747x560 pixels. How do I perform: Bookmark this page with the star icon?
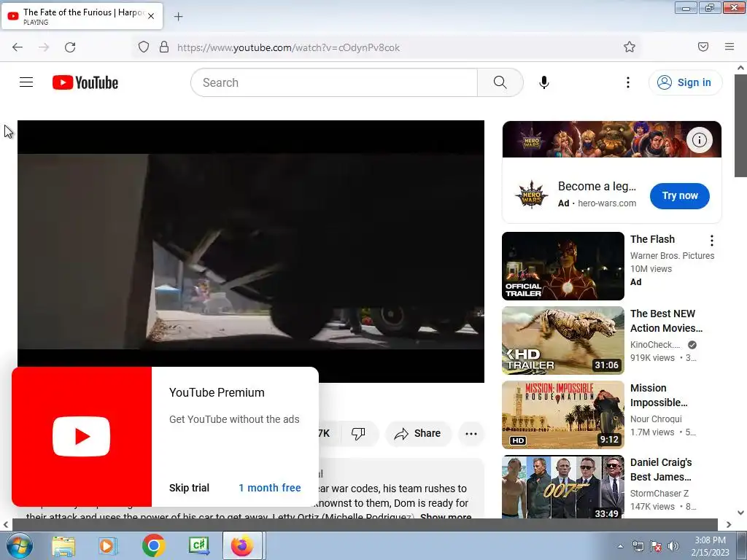(630, 47)
